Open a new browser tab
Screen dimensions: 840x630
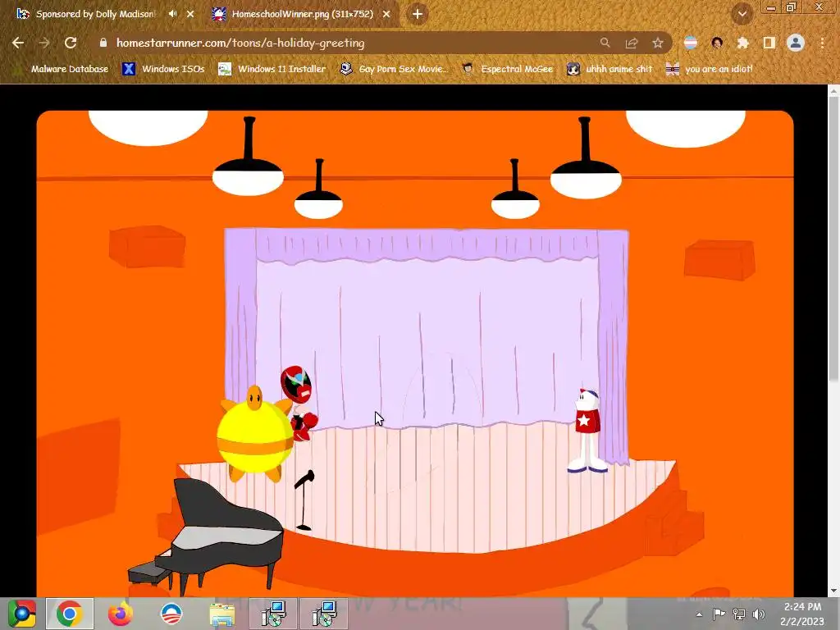(418, 14)
